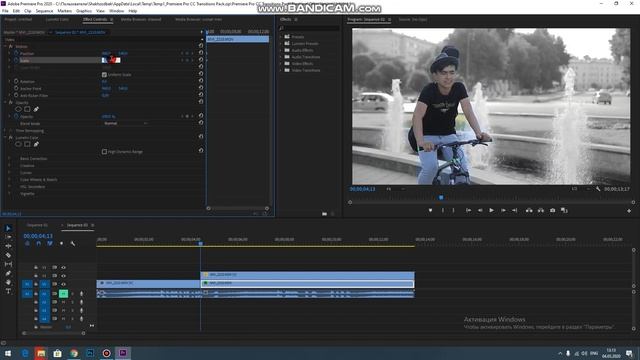640x360 pixels.
Task: Click the Comparison View button
Action: pos(564,211)
